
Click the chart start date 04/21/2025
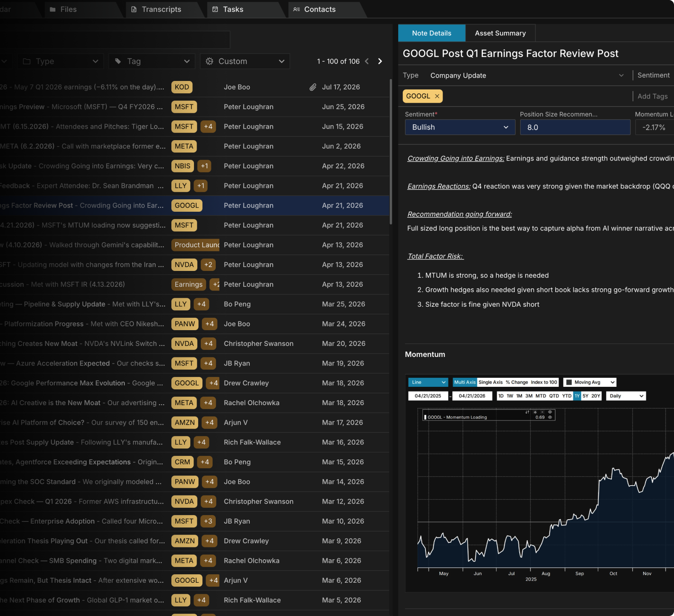pos(428,396)
